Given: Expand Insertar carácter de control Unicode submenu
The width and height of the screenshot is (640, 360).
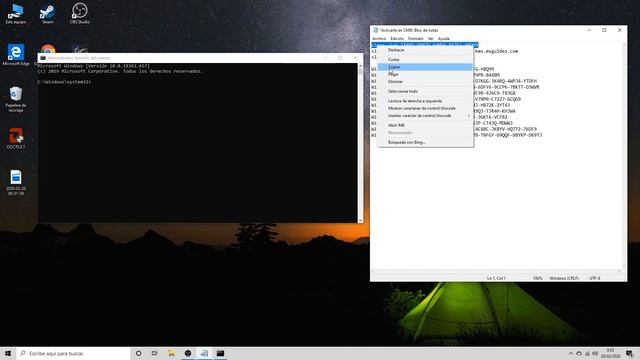Looking at the screenshot, I should tap(425, 116).
